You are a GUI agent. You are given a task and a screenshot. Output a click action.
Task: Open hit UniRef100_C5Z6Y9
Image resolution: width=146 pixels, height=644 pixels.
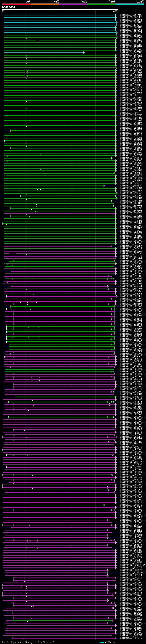coord(131,87)
